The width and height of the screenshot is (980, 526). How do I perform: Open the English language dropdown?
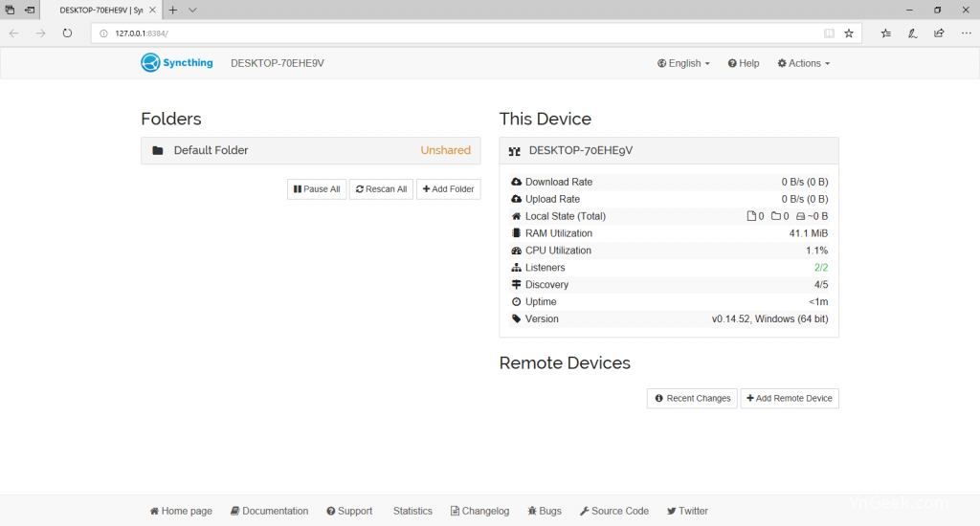(x=683, y=63)
